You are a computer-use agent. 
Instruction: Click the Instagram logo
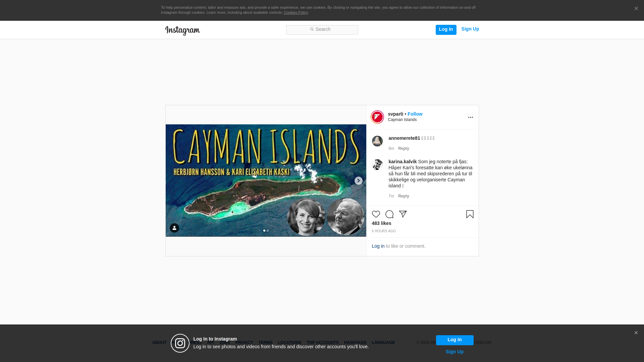pos(182,31)
